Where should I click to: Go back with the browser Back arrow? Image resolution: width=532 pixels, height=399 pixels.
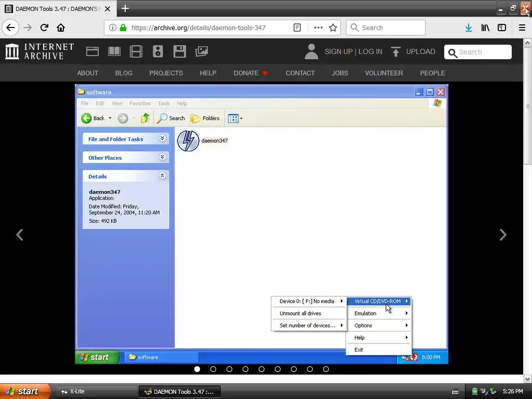pos(10,28)
